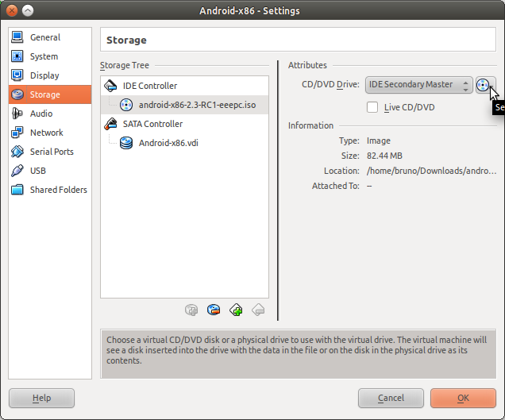The image size is (505, 420).
Task: Open the System settings category
Action: [x=50, y=56]
